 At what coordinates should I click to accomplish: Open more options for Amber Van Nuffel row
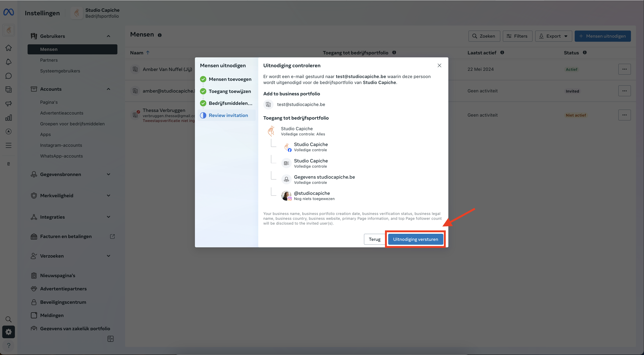tap(624, 69)
